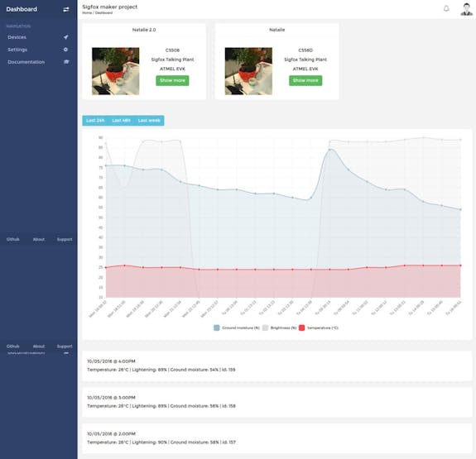The width and height of the screenshot is (476, 459).
Task: Open the notifications bell icon
Action: pos(446,8)
